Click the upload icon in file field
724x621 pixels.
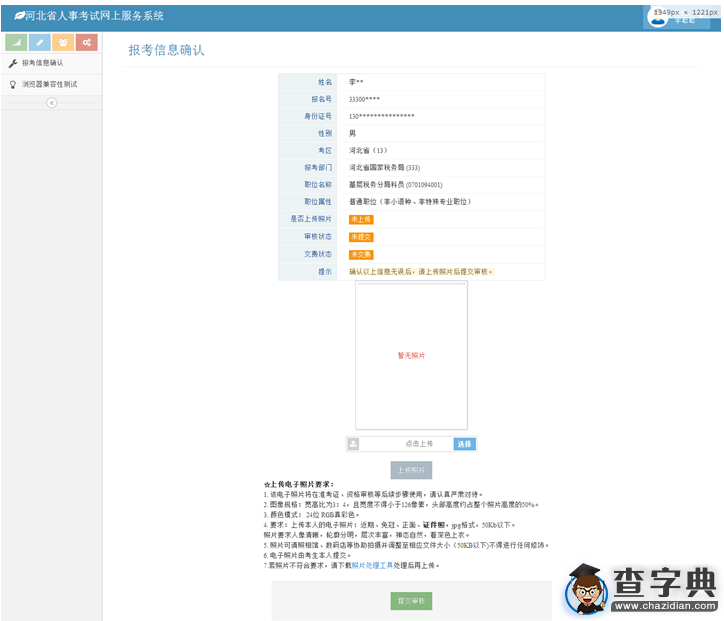point(353,444)
